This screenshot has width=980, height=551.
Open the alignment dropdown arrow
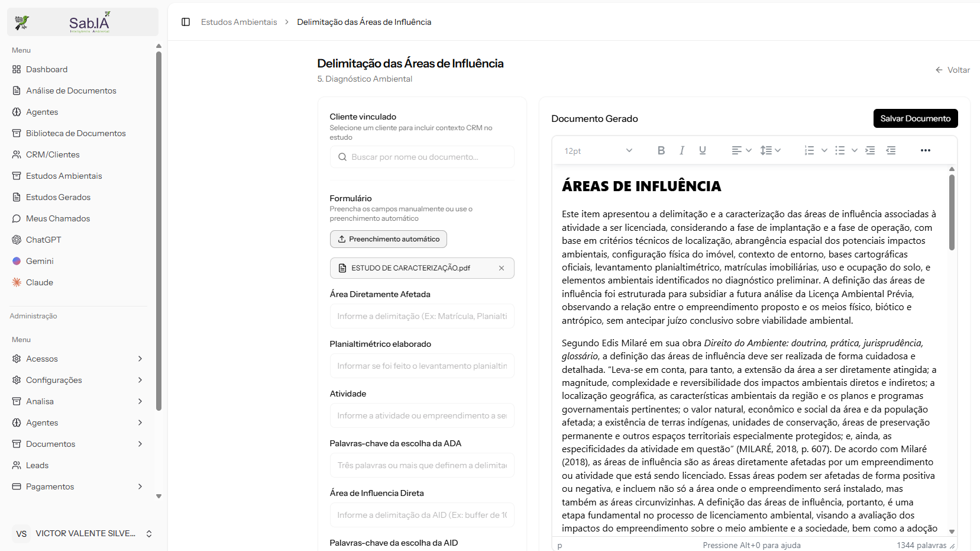point(749,150)
